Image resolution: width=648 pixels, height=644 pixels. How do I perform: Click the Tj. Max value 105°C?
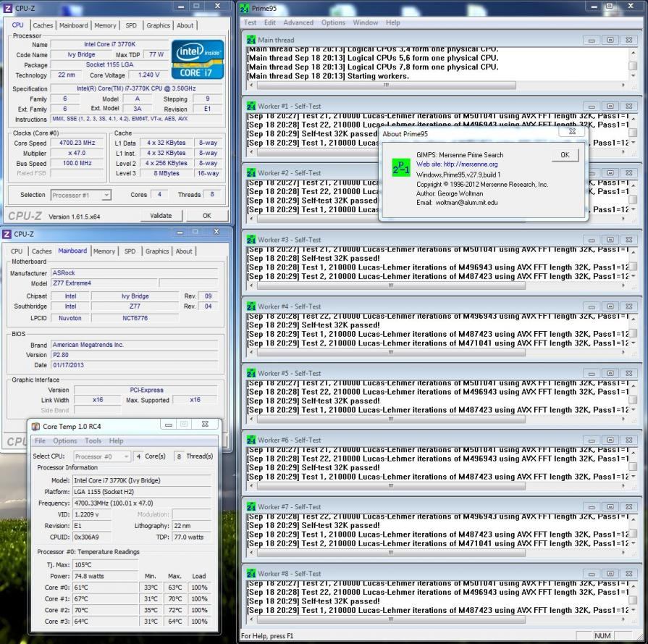tap(106, 564)
